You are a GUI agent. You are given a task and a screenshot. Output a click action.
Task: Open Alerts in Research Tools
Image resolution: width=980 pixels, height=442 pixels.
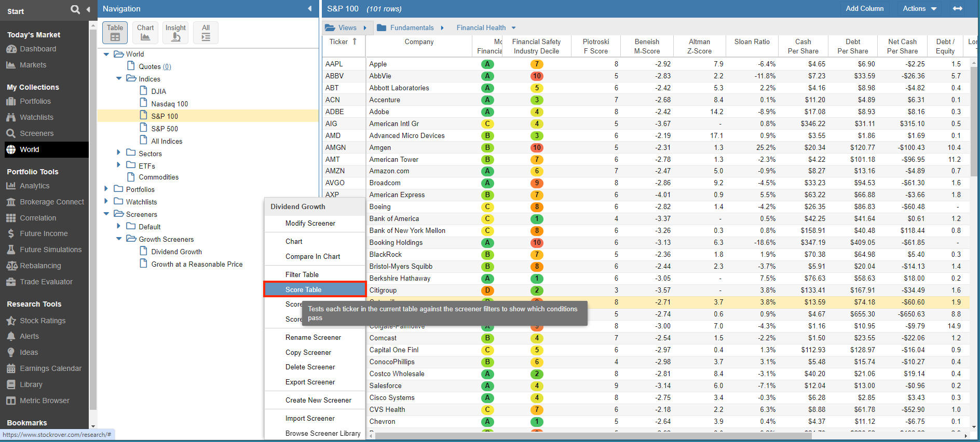[29, 336]
